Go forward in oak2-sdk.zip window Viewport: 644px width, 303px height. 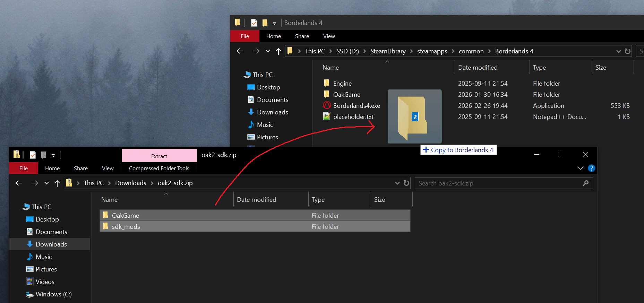[x=35, y=183]
